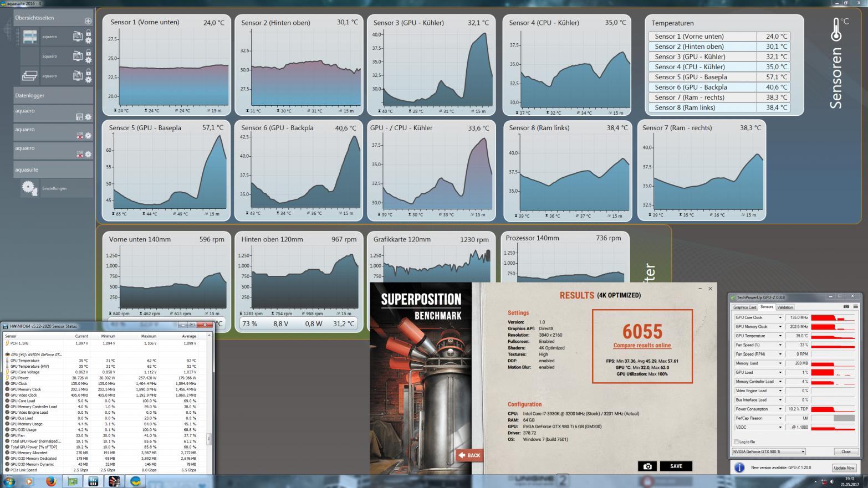Viewport: 868px width, 488px height.
Task: Enable the Log to file checkbox in GPU-Z
Action: pos(736,442)
